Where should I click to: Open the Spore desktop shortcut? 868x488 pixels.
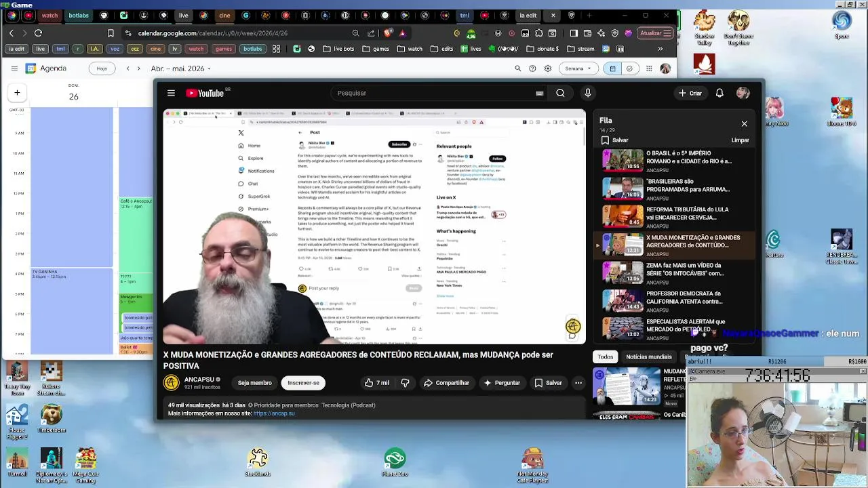(x=842, y=25)
